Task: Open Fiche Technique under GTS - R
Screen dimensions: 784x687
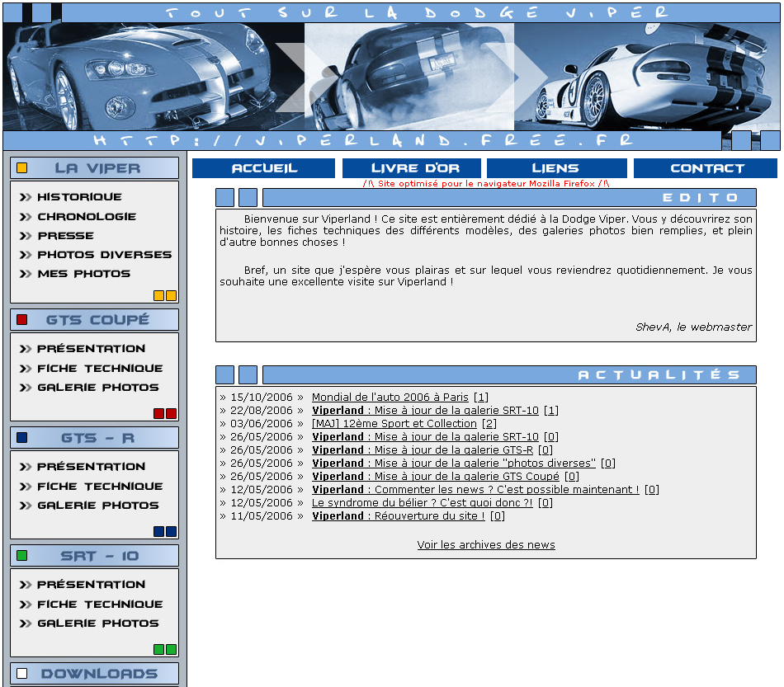Action: point(100,486)
